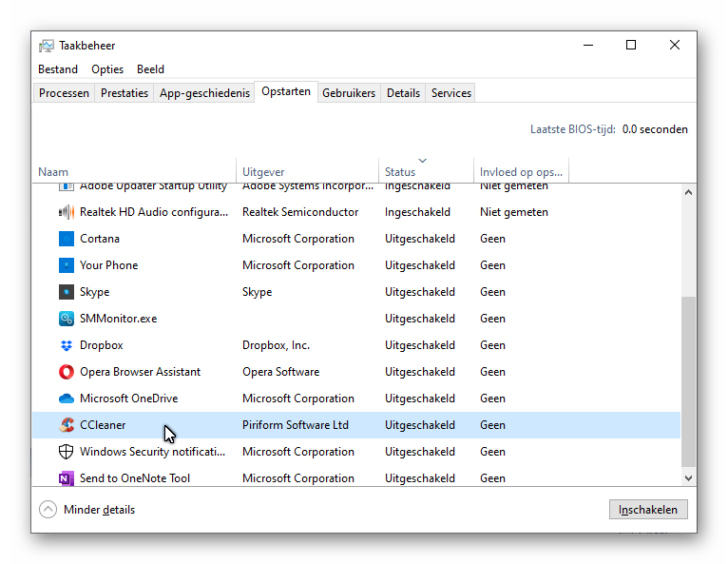Viewport: 728px width, 564px height.
Task: Select the Opera Browser Assistant row name
Action: [x=141, y=372]
